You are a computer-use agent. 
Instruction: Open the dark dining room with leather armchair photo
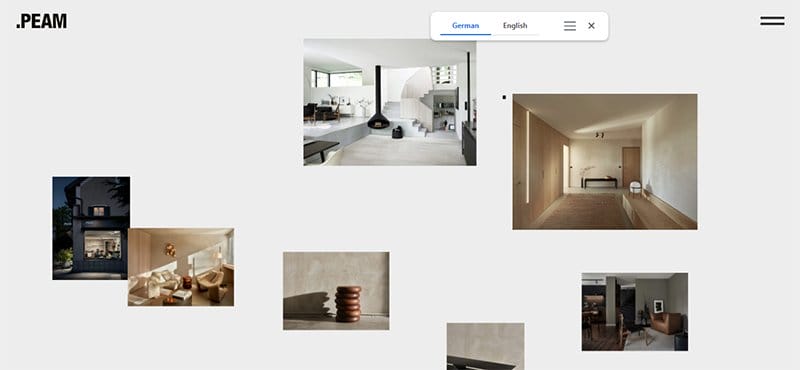635,311
